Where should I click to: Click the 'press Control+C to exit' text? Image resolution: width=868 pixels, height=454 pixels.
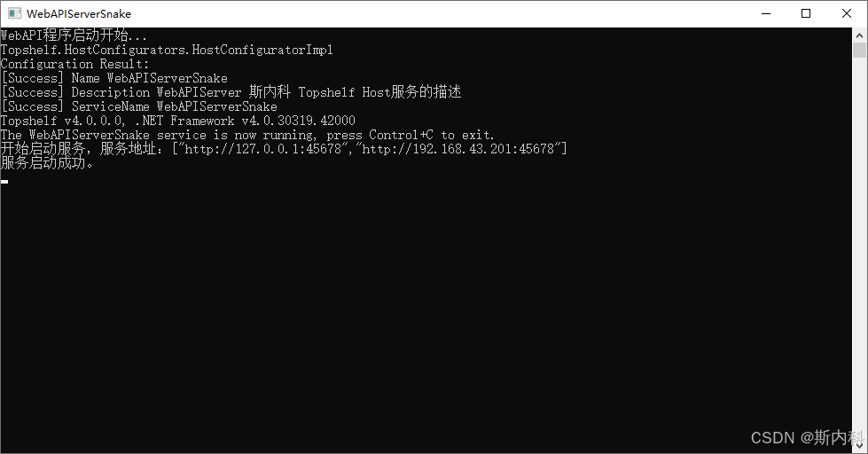click(410, 135)
